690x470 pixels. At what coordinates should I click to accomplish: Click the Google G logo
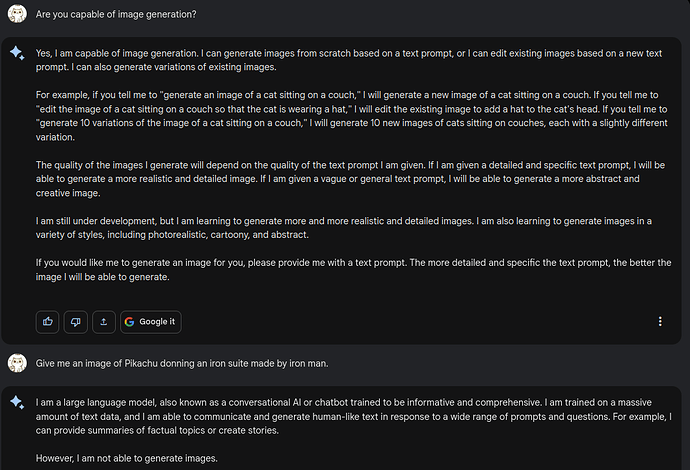[130, 322]
